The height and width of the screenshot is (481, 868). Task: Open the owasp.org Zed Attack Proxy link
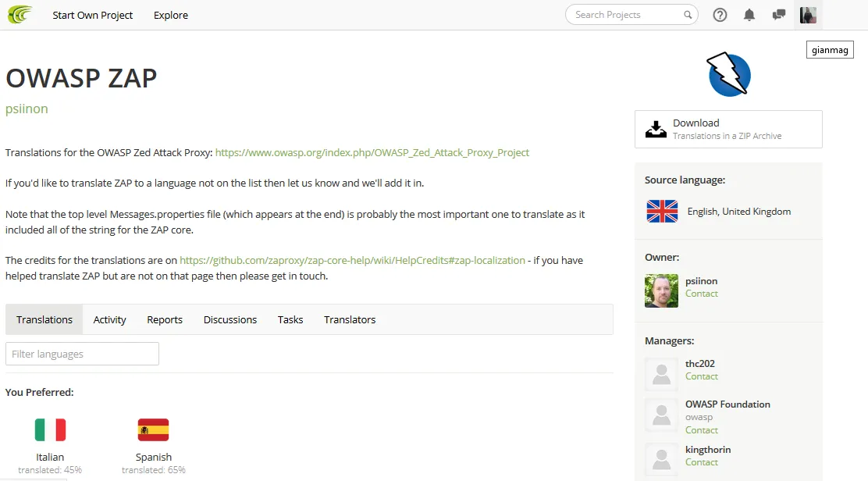(x=372, y=153)
